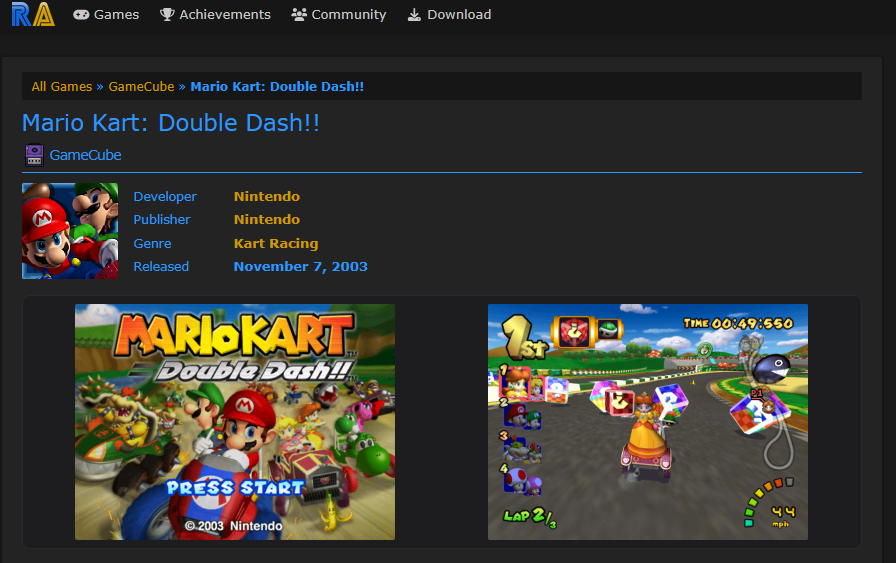Open the Games menu
The height and width of the screenshot is (563, 896).
pyautogui.click(x=106, y=14)
